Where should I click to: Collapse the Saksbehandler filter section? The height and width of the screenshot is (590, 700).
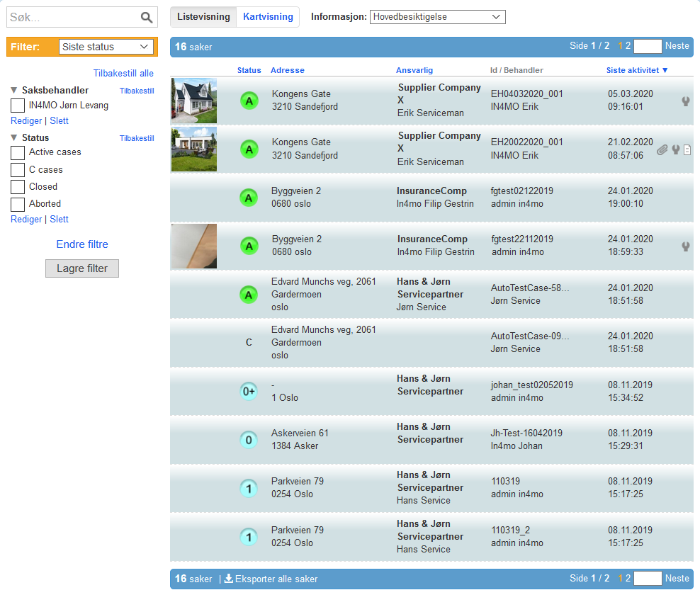14,91
